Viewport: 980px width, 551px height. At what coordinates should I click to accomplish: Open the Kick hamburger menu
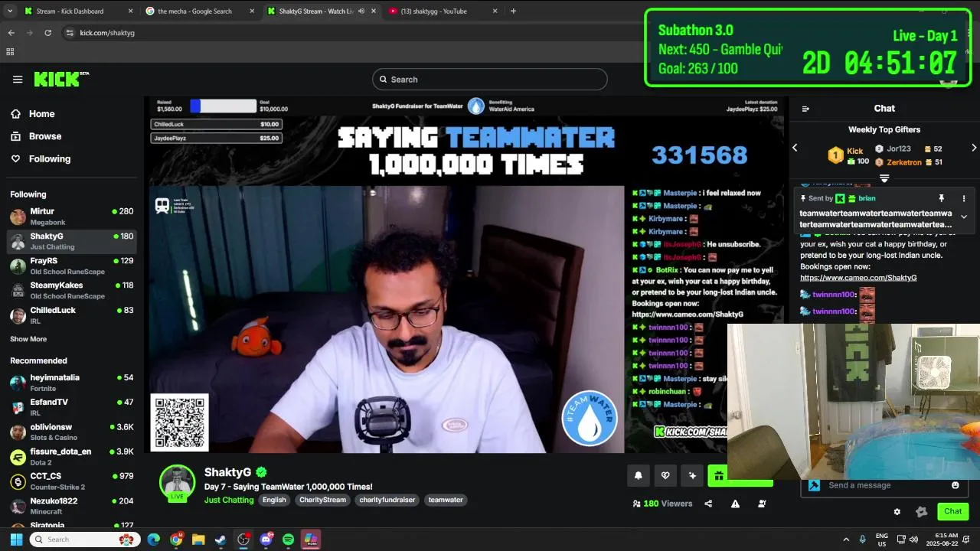(x=18, y=80)
